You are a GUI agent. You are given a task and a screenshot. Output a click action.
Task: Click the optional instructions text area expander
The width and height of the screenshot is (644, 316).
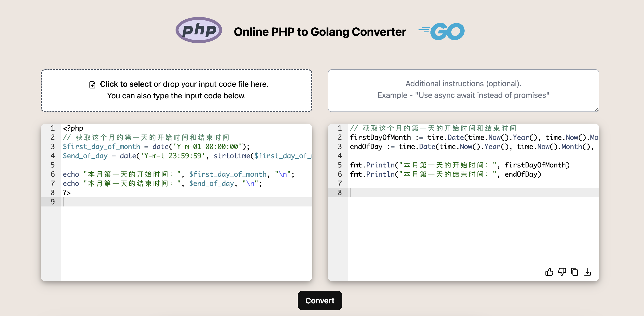(x=596, y=110)
